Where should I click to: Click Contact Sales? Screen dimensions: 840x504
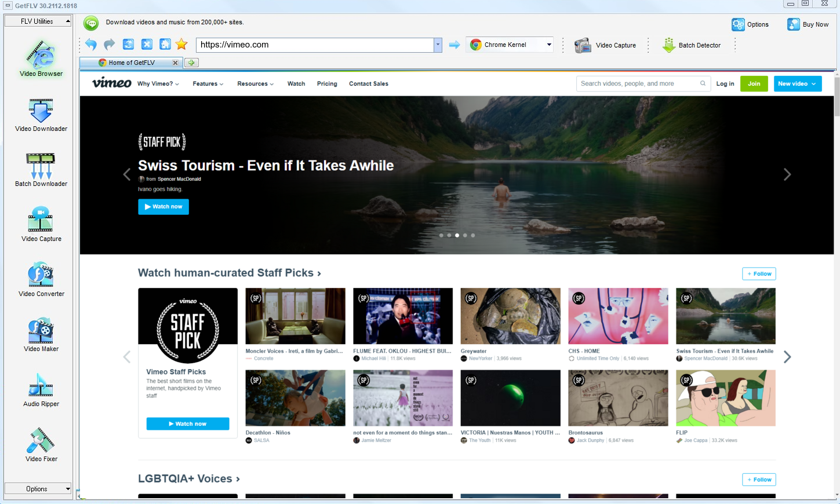pos(369,83)
